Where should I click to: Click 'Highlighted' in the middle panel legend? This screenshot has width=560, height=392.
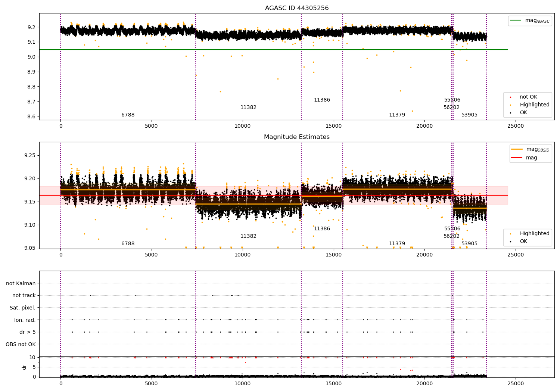point(535,234)
